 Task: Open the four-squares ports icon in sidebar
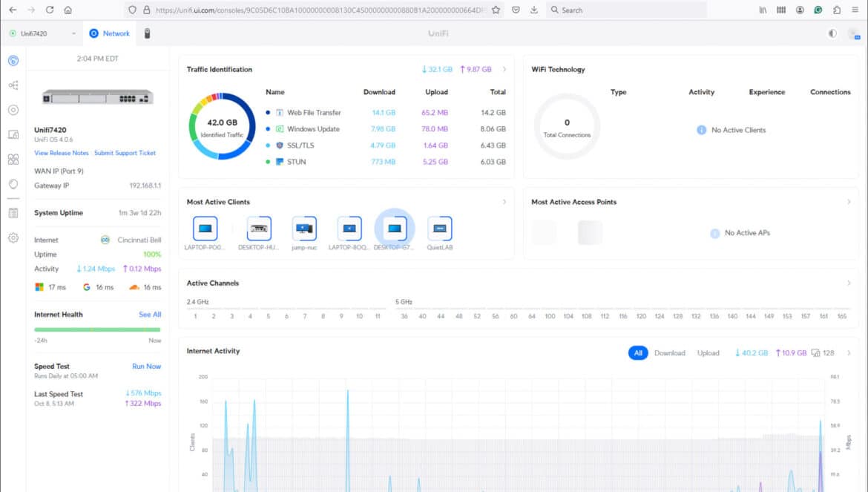tap(13, 159)
